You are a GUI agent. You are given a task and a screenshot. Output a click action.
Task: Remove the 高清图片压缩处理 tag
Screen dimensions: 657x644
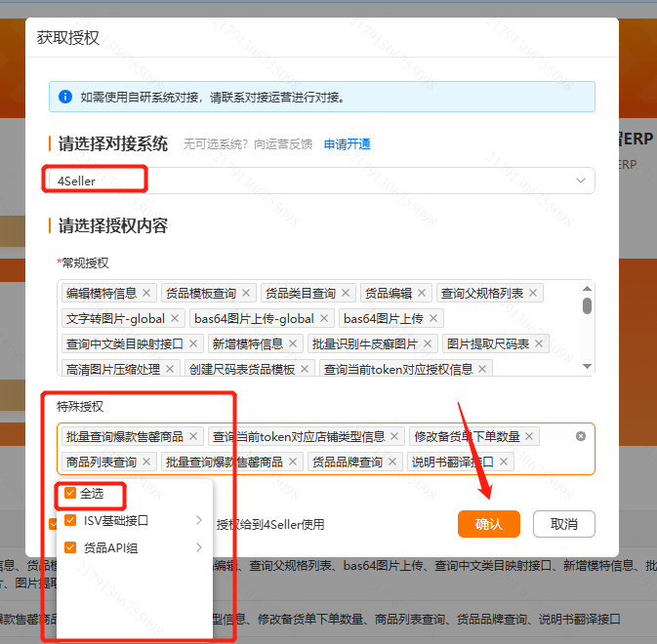[x=170, y=369]
